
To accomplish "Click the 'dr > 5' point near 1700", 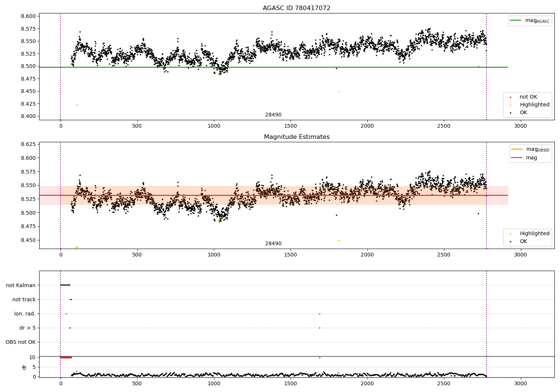I will pos(320,328).
